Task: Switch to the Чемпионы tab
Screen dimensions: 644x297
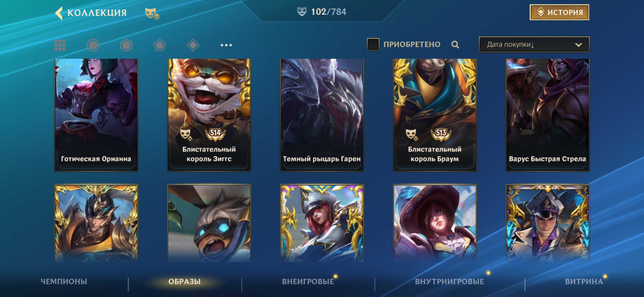Action: click(64, 282)
